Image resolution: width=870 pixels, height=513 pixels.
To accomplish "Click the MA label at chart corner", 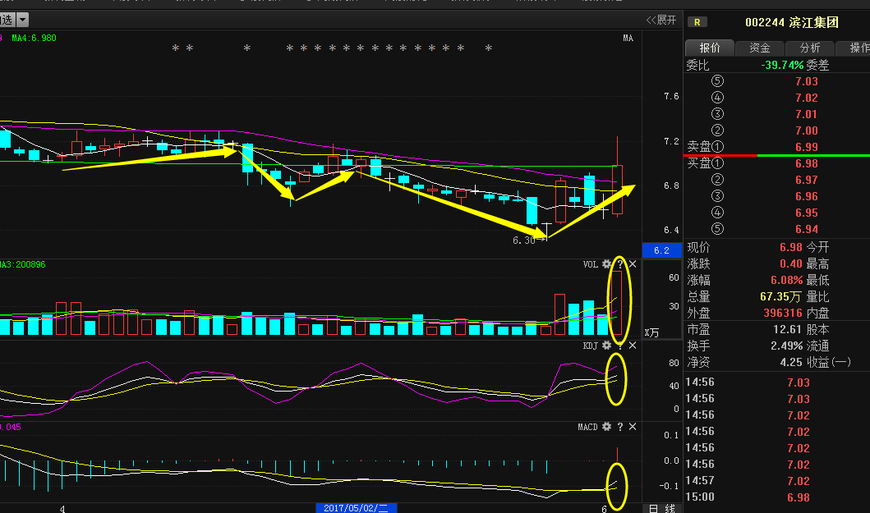I will click(x=628, y=38).
